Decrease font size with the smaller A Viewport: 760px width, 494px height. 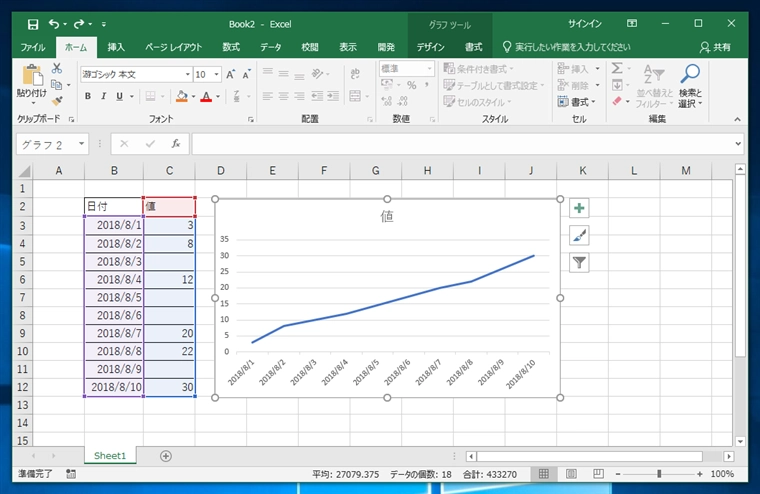click(246, 74)
